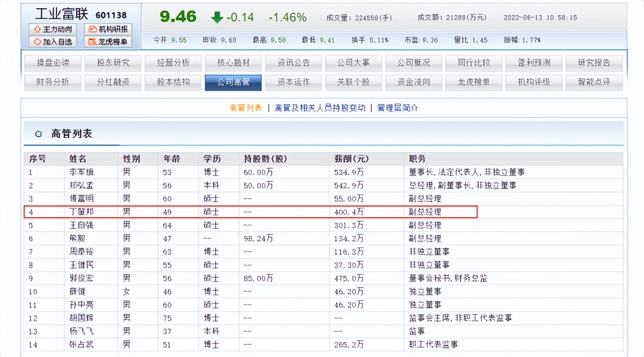
Task: Click the 姓名 column header
Action: point(78,159)
